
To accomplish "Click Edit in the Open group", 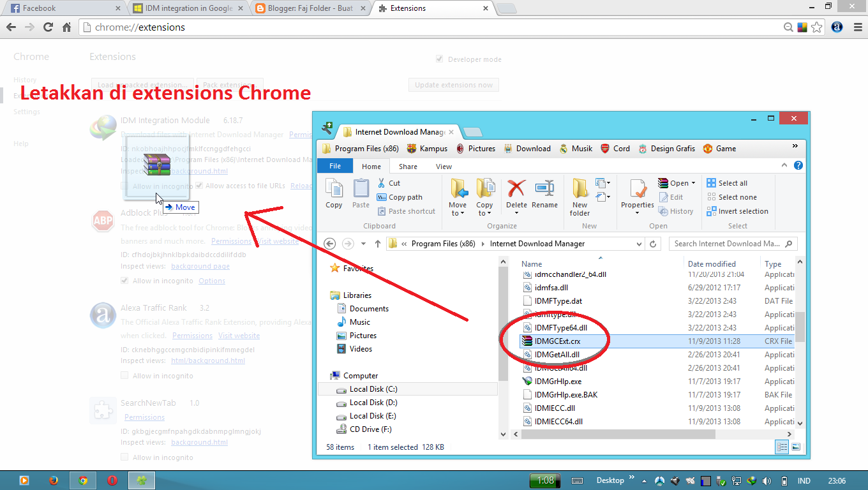I will click(x=670, y=197).
